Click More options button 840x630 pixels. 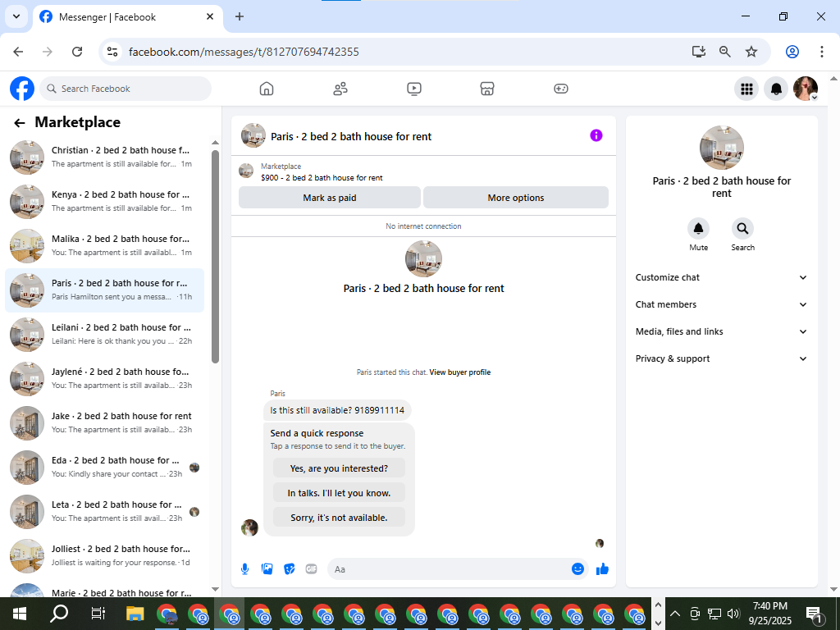tap(516, 198)
